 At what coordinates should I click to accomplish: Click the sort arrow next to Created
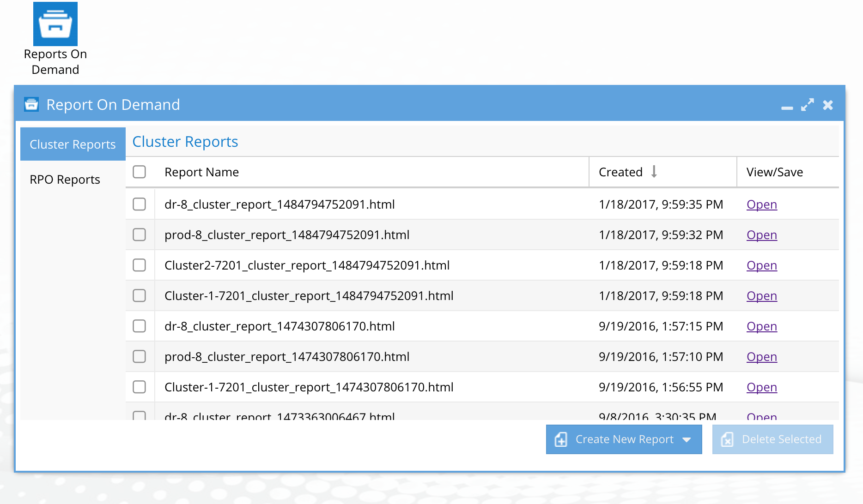click(654, 172)
